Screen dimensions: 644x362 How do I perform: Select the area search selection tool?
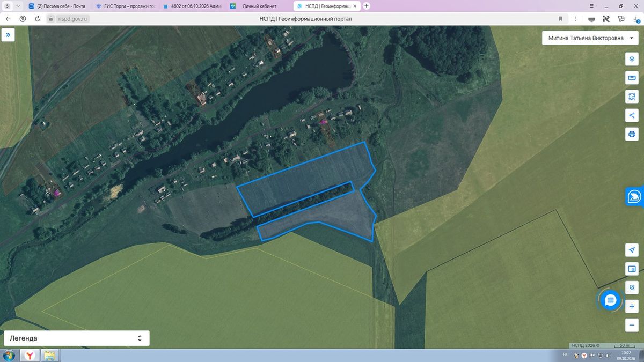(x=632, y=97)
